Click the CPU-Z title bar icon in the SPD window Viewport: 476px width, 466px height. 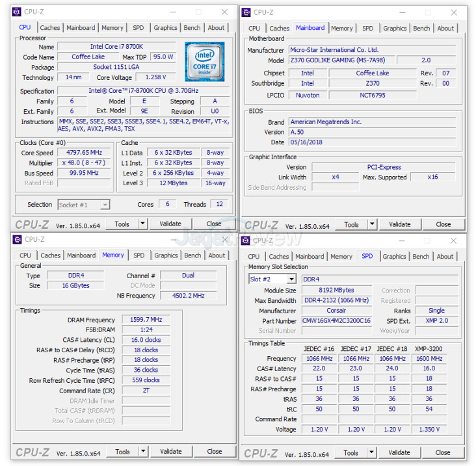coord(247,240)
